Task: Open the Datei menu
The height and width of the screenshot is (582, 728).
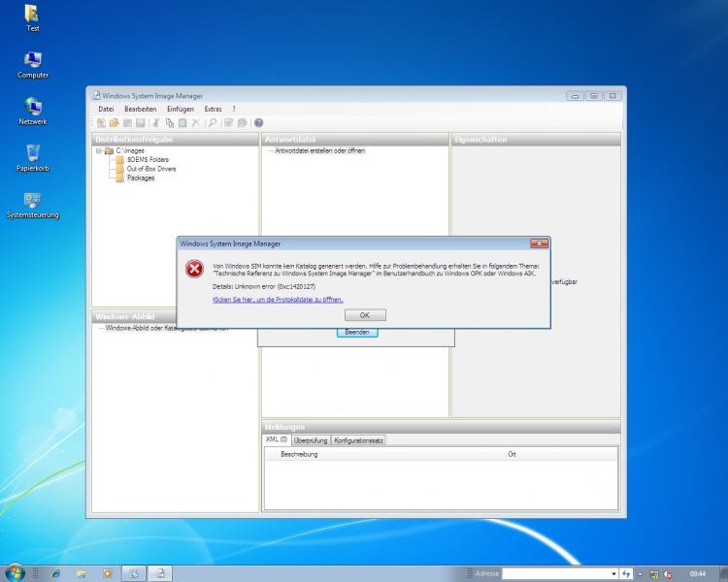Action: (x=106, y=109)
